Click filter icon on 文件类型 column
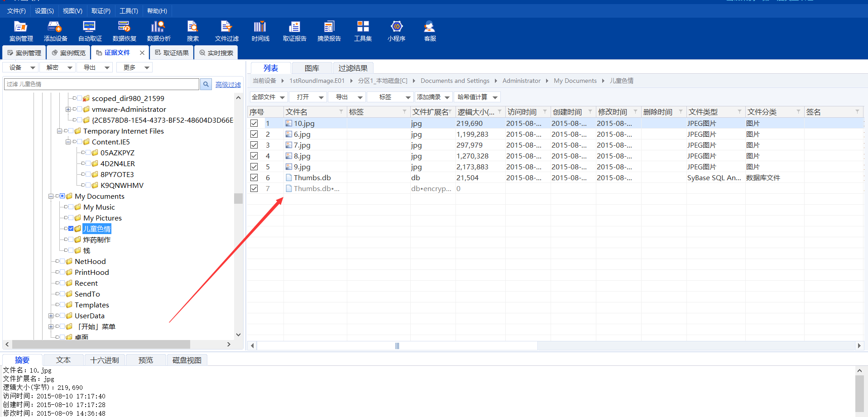The height and width of the screenshot is (417, 868). pos(739,111)
